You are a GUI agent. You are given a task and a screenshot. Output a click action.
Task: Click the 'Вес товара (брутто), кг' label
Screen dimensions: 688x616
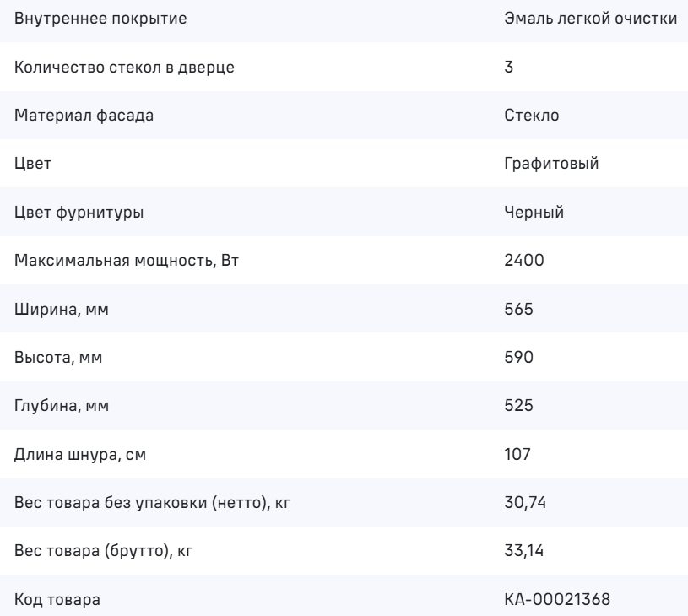tap(110, 554)
